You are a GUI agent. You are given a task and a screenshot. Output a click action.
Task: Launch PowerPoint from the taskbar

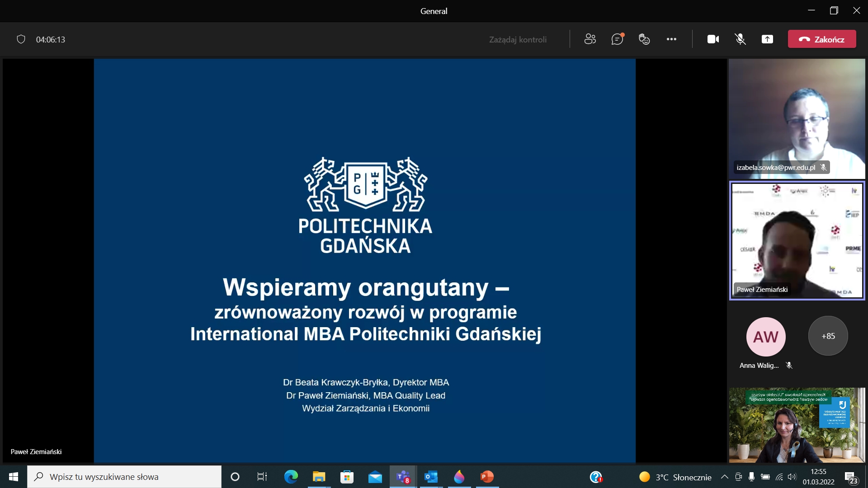pos(487,477)
